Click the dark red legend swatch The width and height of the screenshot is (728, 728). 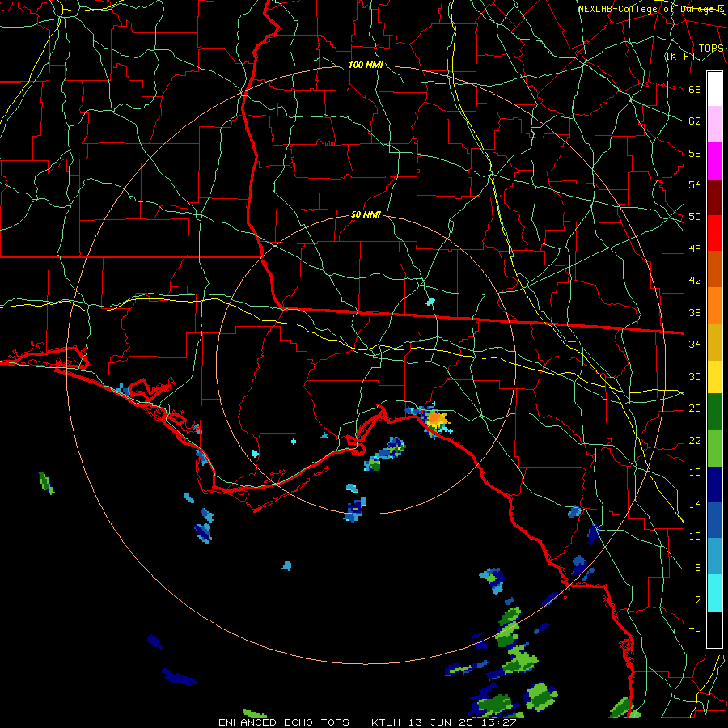point(714,197)
